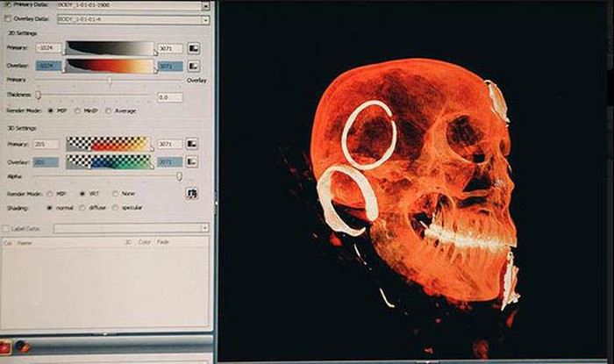Click the 2D Primary grayscale colormap bar
This screenshot has height=364, width=614.
[110, 47]
